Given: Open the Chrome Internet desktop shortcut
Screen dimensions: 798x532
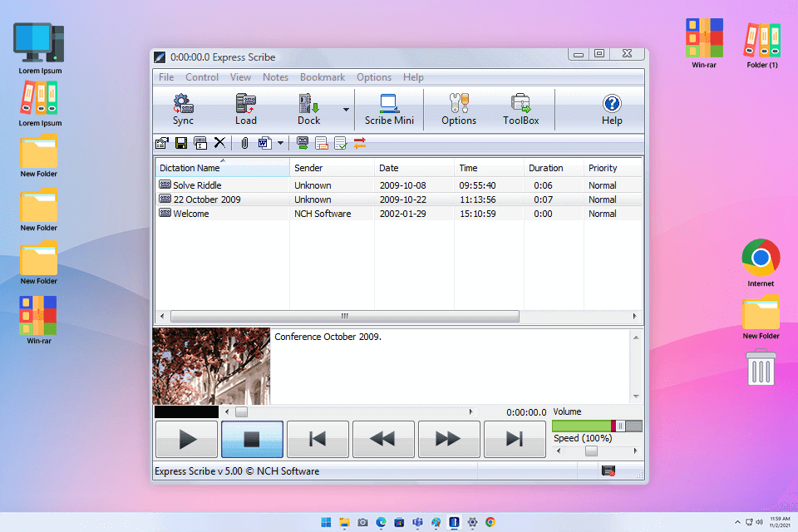Looking at the screenshot, I should 761,263.
